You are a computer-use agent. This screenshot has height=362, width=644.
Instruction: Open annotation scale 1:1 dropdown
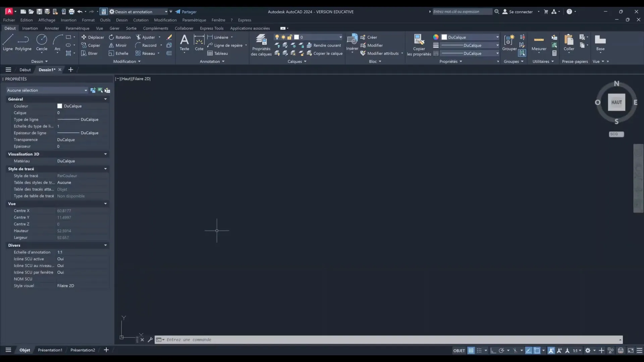point(577,350)
